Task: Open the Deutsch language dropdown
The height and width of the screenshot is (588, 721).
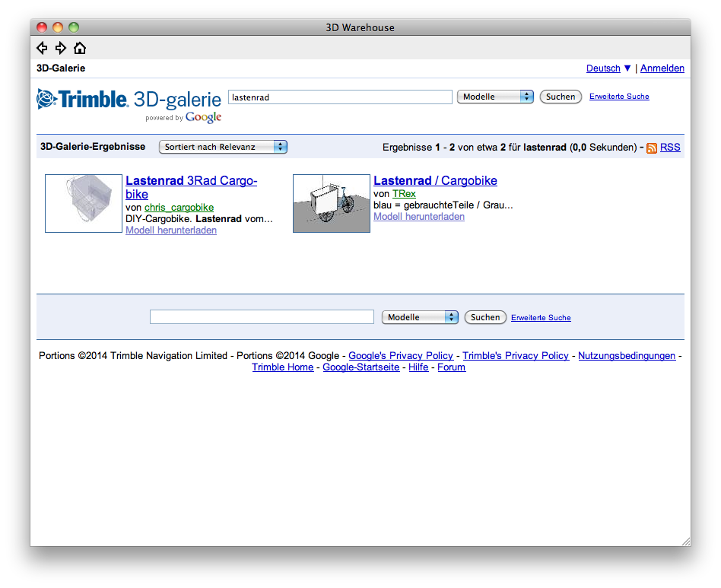Action: click(608, 68)
